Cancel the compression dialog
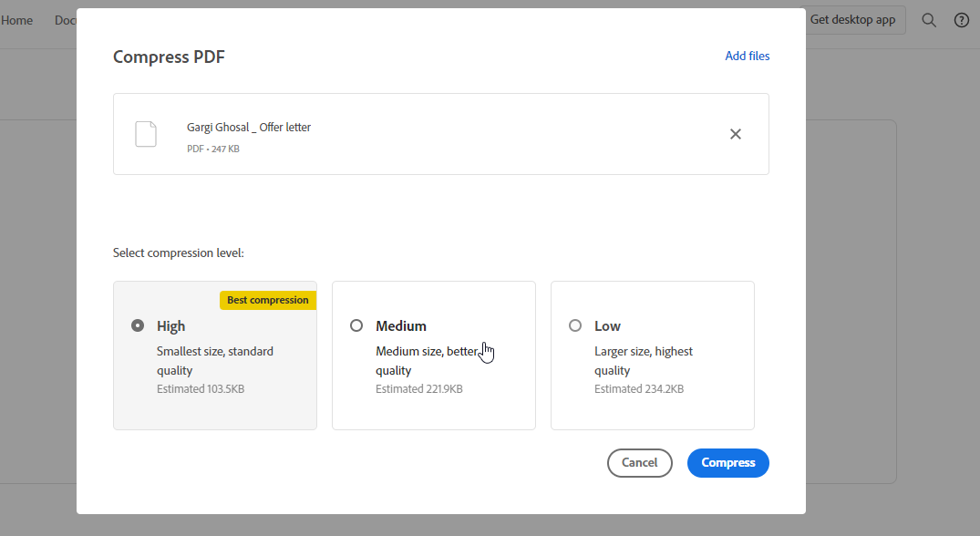Screen dimensions: 980x536 click(x=639, y=463)
